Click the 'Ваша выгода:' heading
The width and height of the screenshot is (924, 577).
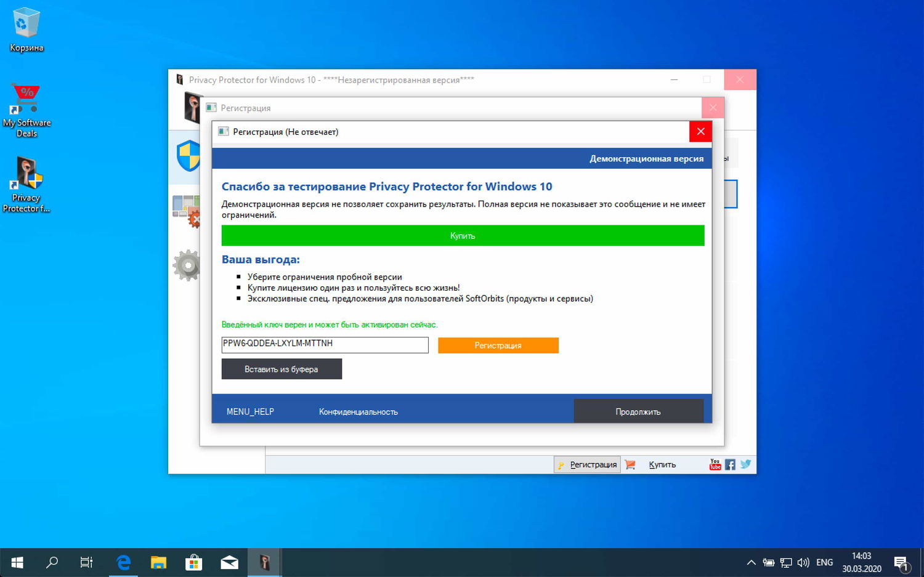pos(261,259)
